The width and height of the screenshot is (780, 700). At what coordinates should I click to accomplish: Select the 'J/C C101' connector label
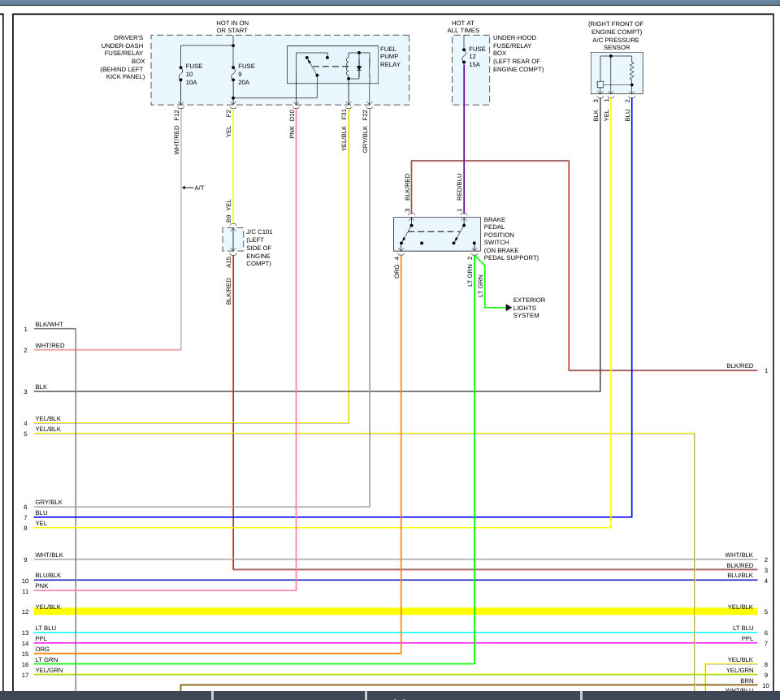(x=259, y=231)
